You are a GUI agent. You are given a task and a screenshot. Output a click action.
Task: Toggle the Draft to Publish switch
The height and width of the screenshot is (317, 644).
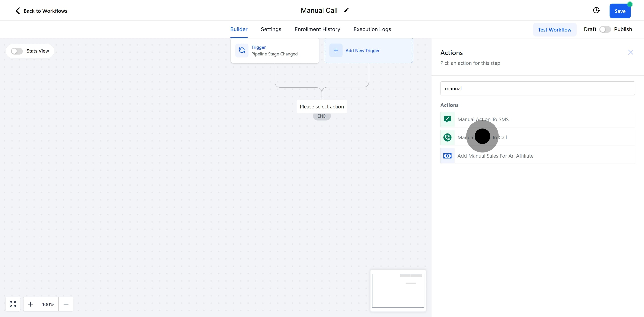pos(605,29)
